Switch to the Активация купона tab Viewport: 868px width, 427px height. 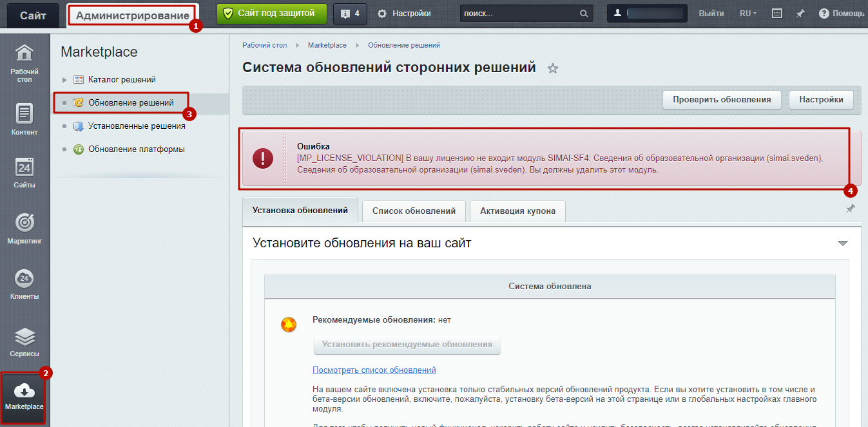tap(517, 211)
